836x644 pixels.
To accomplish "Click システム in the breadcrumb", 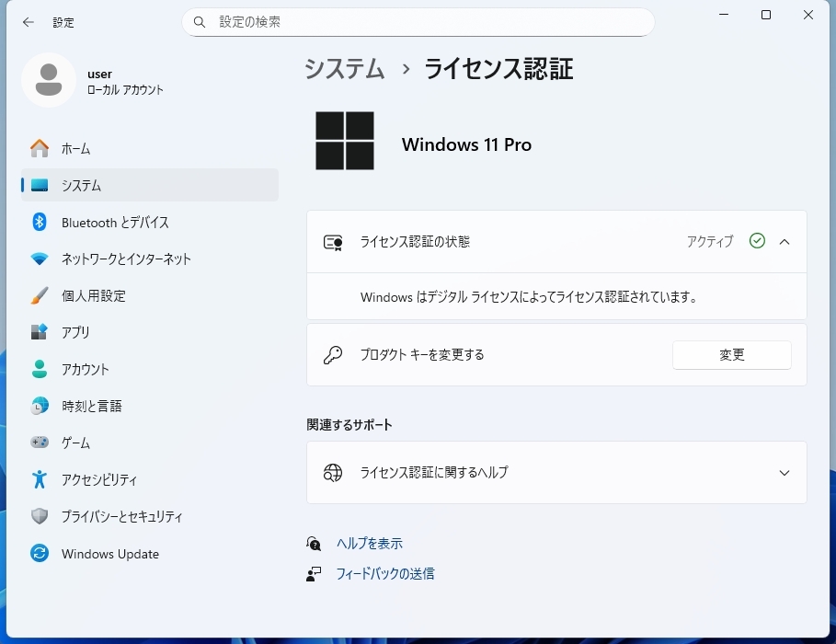I will click(344, 69).
